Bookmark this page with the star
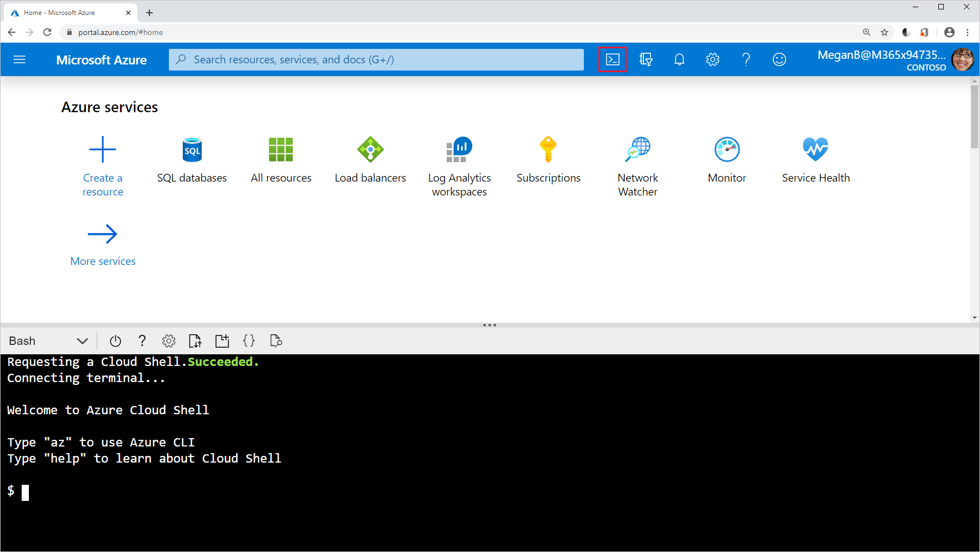This screenshot has width=980, height=552. (x=884, y=32)
